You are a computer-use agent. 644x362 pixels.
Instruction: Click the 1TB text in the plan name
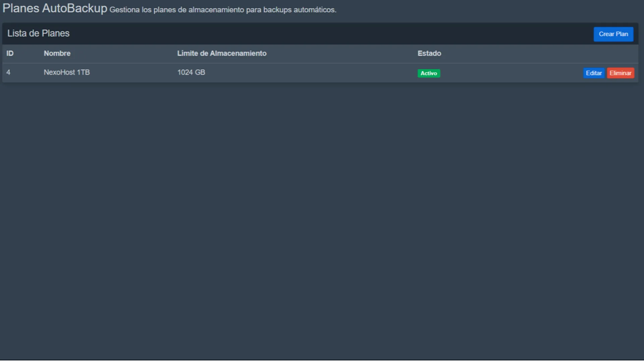[83, 72]
